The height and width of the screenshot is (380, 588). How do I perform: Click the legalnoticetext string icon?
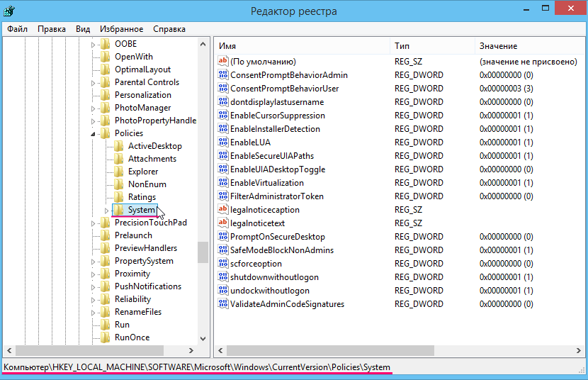click(222, 223)
